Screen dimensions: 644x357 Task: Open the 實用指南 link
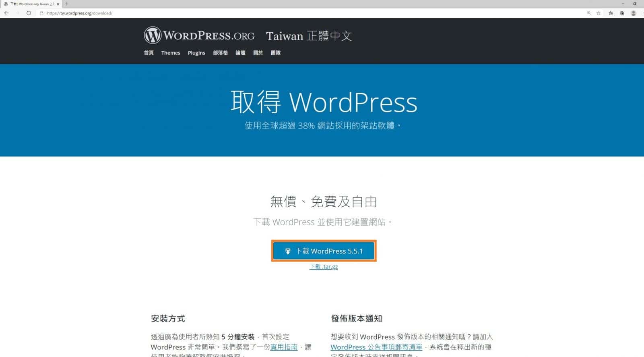284,347
